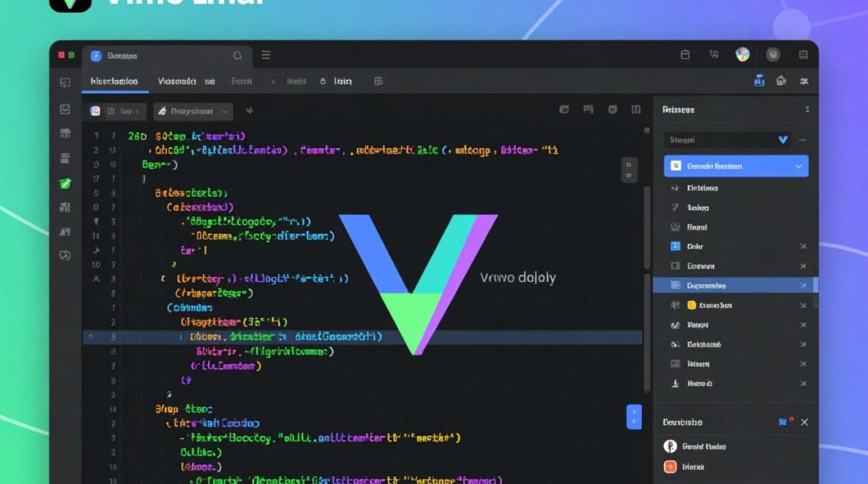Click the orange-icon entry in bottom-right panel

(x=670, y=467)
